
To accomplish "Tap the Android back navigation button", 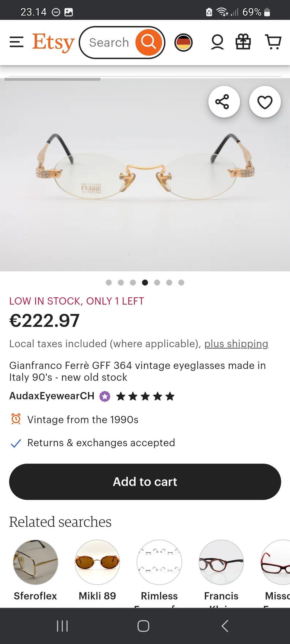I will 225,626.
